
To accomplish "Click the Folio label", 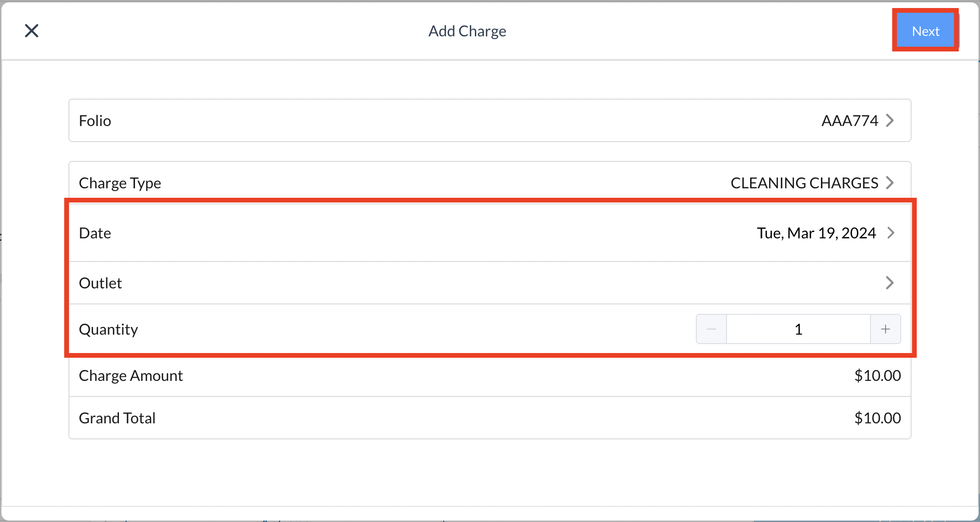I will click(x=95, y=121).
